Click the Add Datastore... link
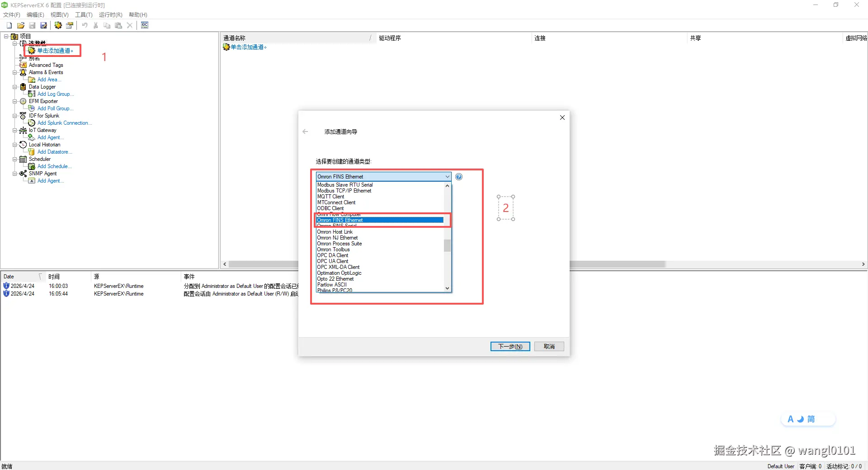 pos(54,152)
